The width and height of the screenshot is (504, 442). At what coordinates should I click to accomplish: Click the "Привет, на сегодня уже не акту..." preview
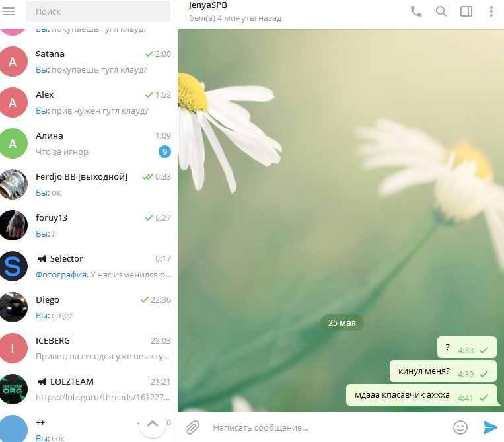coord(102,357)
